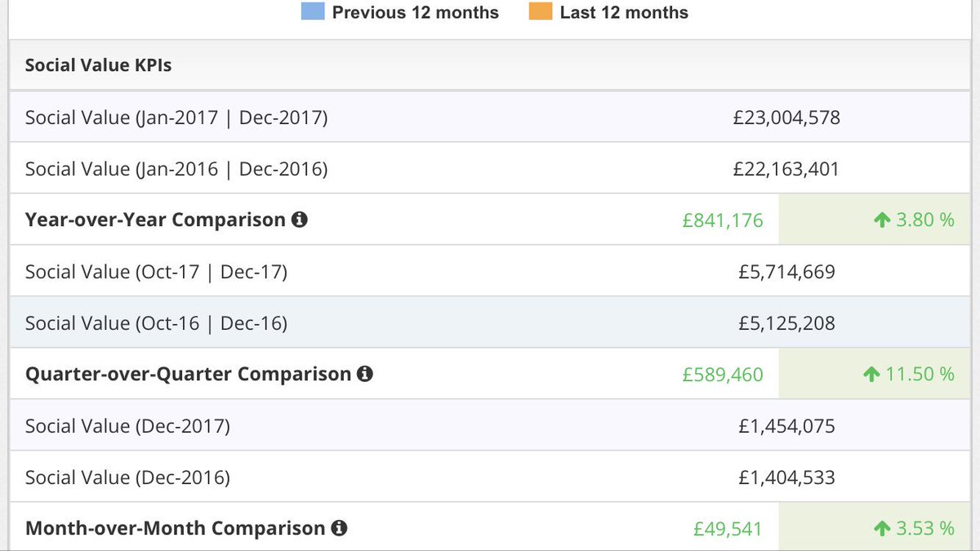Click the Quarter-over-Quarter Comparison info icon
The image size is (980, 551).
click(x=365, y=374)
